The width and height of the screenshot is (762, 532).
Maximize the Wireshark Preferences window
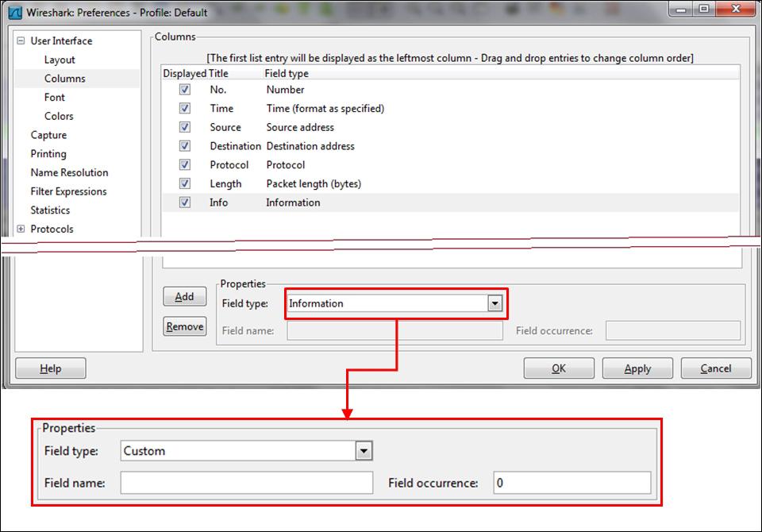(x=704, y=10)
